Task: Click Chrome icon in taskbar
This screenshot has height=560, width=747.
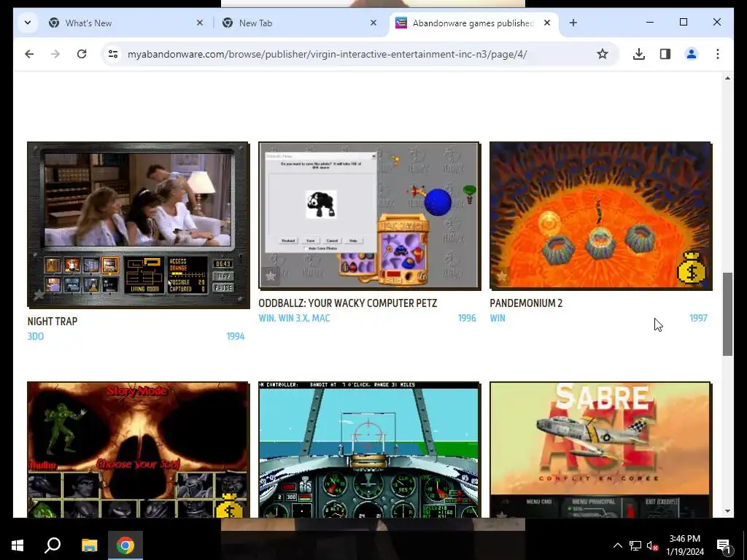Action: 125,545
